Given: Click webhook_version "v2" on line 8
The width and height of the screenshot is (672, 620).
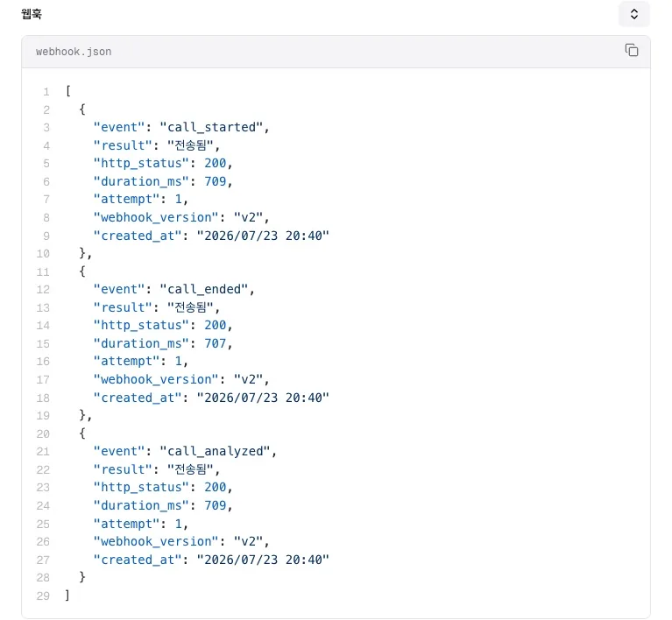Looking at the screenshot, I should [x=248, y=217].
